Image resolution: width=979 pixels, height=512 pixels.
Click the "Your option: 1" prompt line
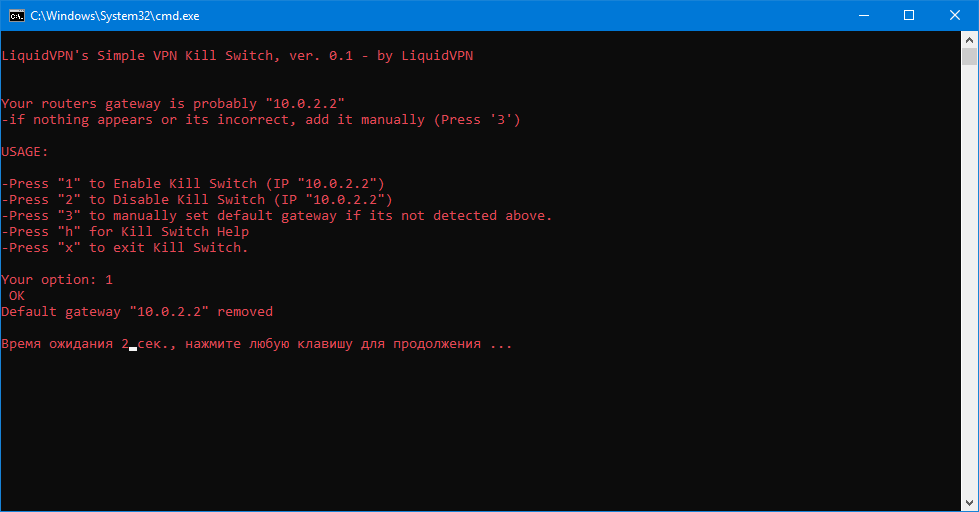(57, 280)
